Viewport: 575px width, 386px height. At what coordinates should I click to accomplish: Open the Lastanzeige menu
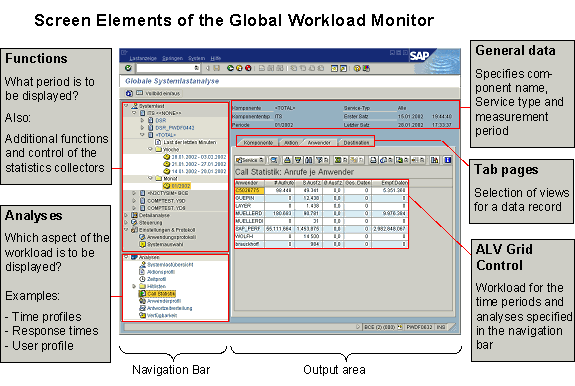pos(143,58)
